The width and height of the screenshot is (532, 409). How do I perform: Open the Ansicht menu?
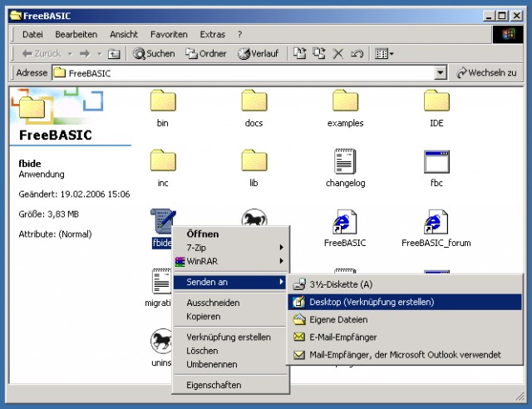pyautogui.click(x=124, y=34)
